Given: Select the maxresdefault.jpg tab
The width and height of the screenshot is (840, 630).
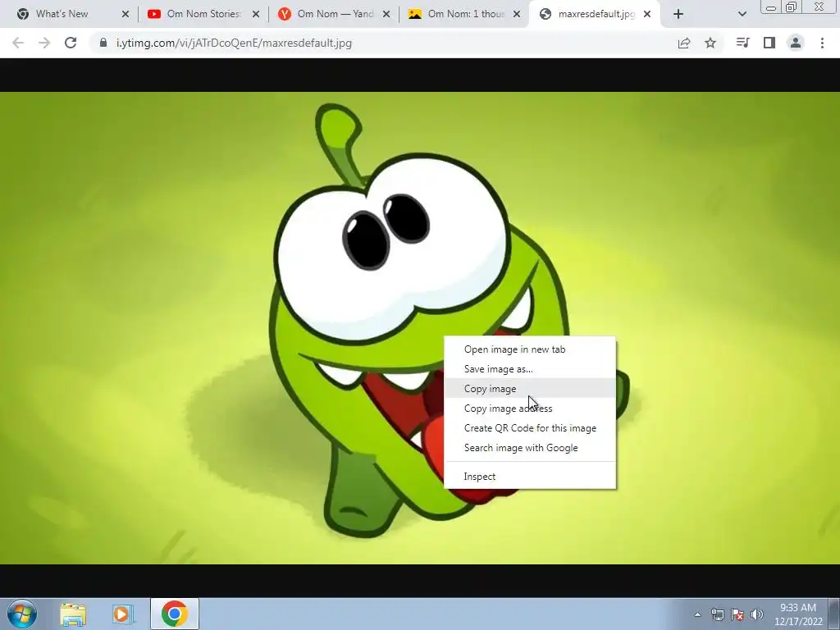Looking at the screenshot, I should tap(595, 14).
